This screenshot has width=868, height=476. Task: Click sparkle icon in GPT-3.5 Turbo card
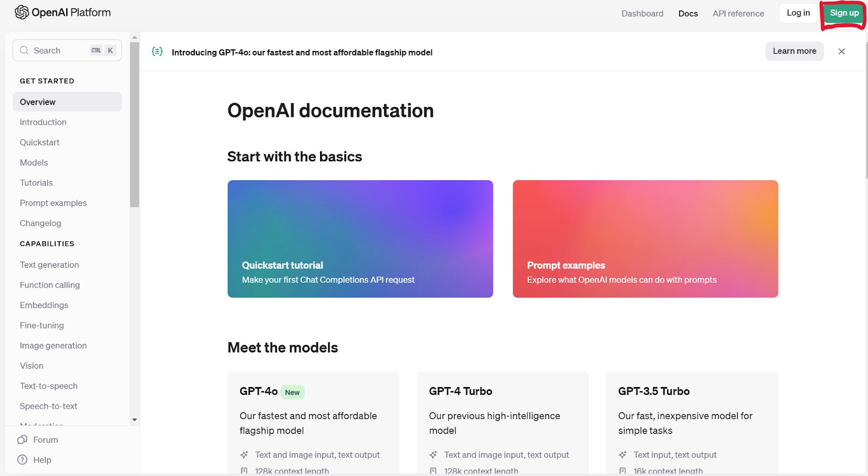click(x=623, y=455)
